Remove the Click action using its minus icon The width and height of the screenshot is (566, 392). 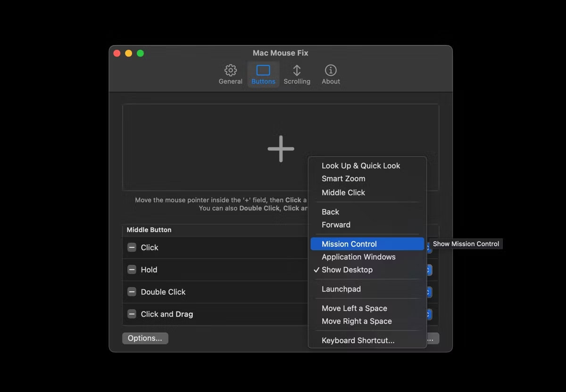pos(131,247)
